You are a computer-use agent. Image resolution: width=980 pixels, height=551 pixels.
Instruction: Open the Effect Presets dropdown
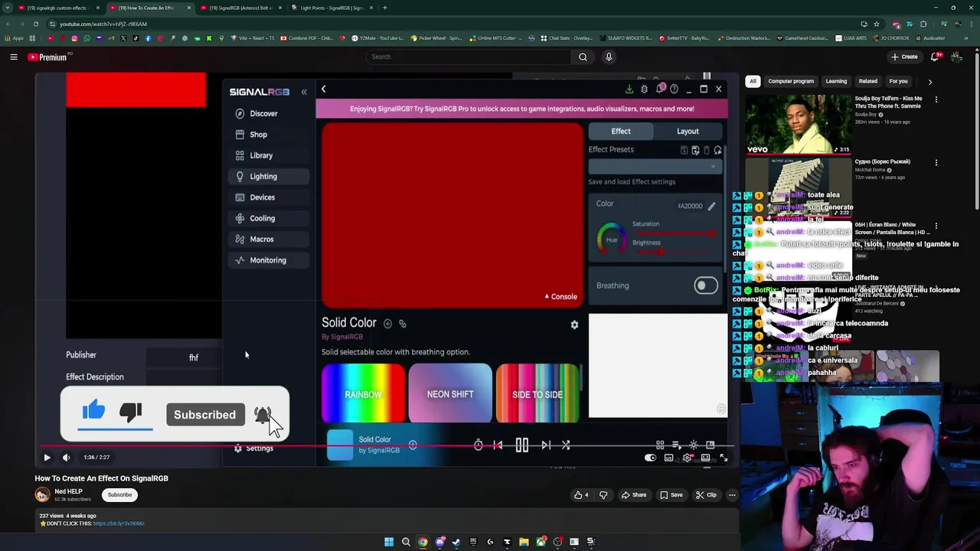click(655, 166)
